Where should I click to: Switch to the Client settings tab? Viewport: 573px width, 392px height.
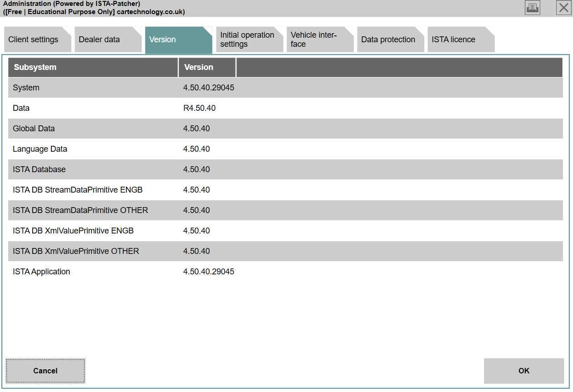pos(38,40)
